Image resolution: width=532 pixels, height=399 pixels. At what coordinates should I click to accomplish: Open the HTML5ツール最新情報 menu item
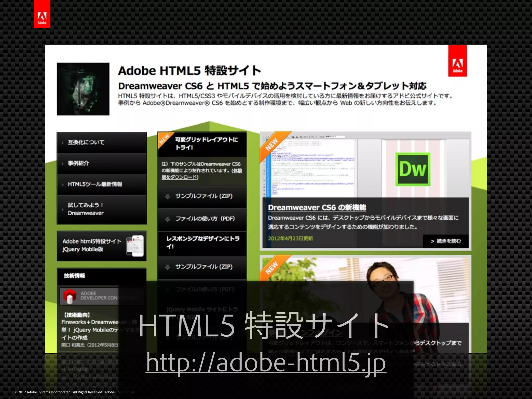102,184
